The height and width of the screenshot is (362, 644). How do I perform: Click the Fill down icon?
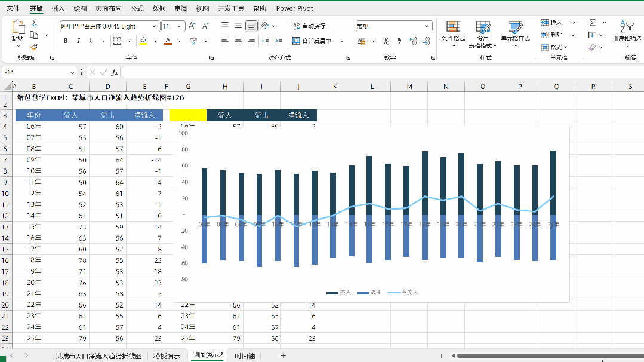pos(592,35)
